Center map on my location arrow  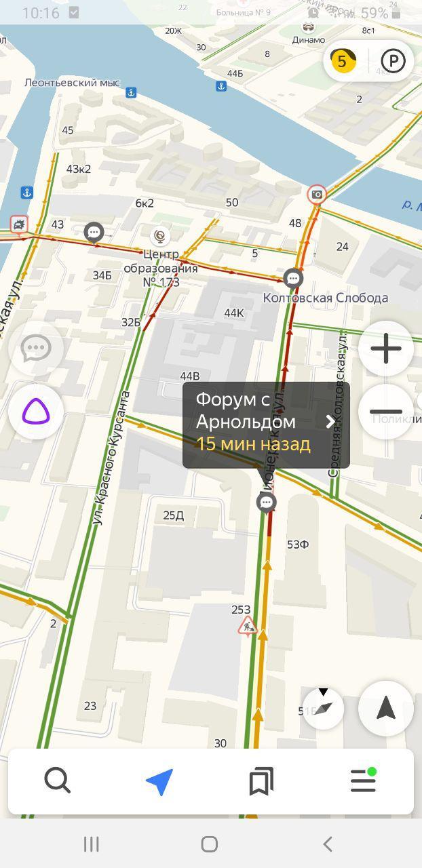[386, 709]
